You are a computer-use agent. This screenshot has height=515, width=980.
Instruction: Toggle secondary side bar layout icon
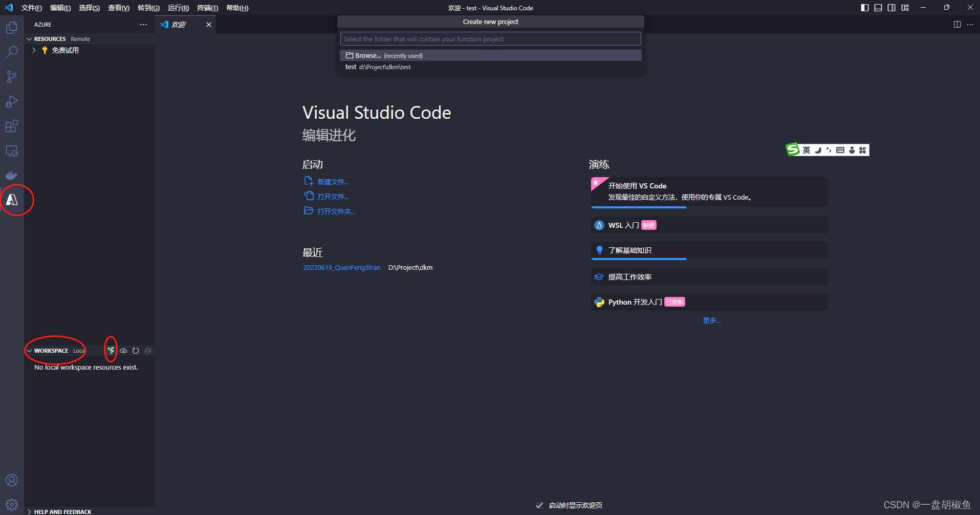(891, 8)
